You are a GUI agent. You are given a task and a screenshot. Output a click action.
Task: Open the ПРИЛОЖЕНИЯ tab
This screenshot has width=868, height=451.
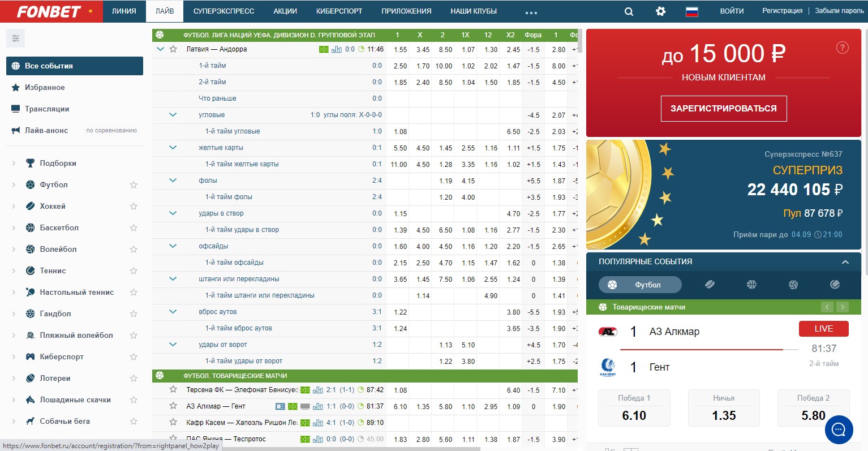(x=406, y=11)
